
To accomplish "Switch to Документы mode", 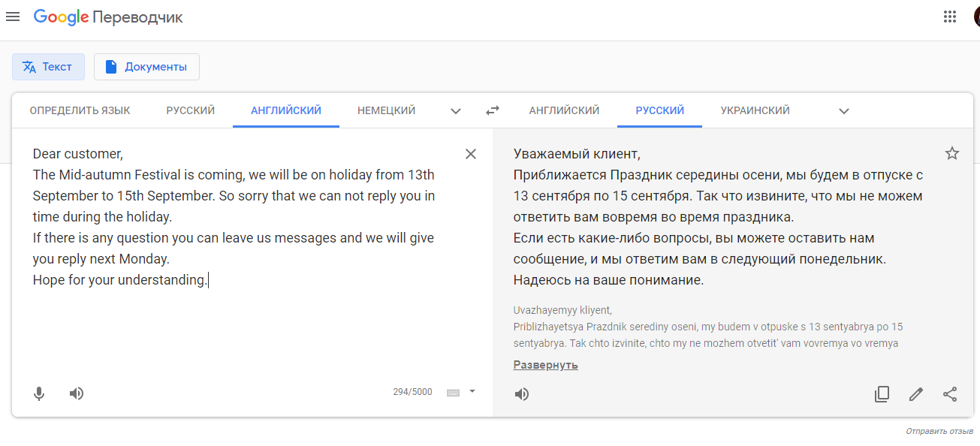I will click(x=146, y=67).
